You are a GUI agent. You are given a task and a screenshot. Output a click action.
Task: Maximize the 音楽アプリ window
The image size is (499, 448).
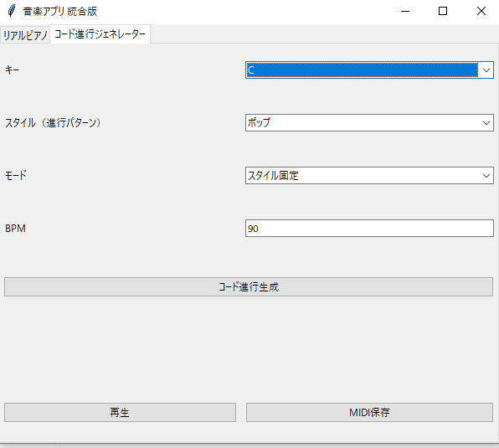pos(443,11)
